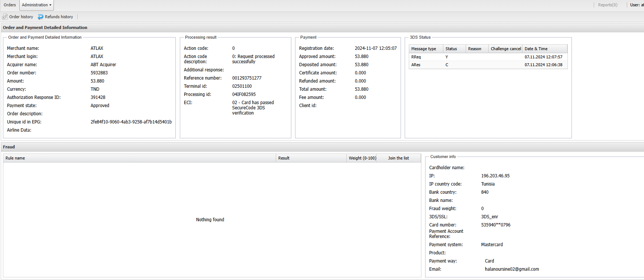Switch to the Orders menu item
Screen dimensions: 644x280
[x=10, y=5]
